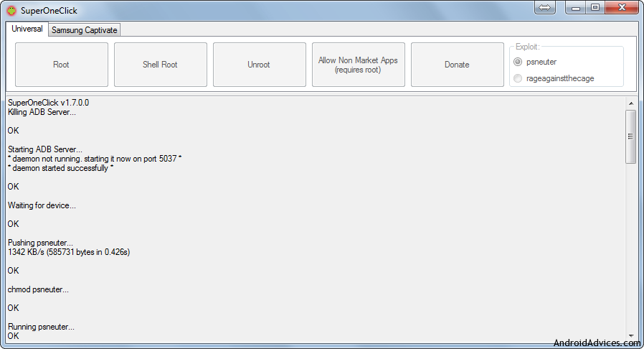Click the double-arrow button in the title bar
644x349 pixels.
(544, 7)
